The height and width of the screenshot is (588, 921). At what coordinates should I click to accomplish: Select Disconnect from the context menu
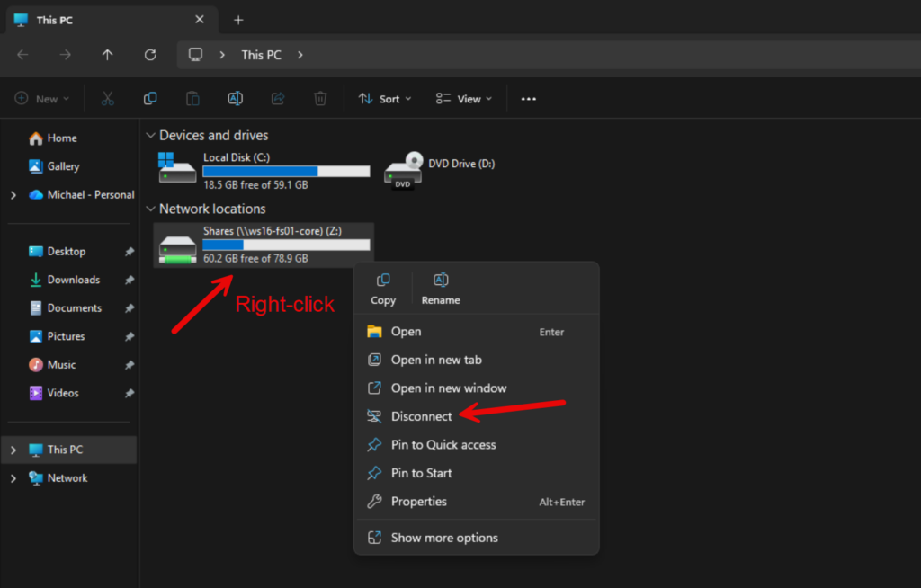click(x=421, y=416)
